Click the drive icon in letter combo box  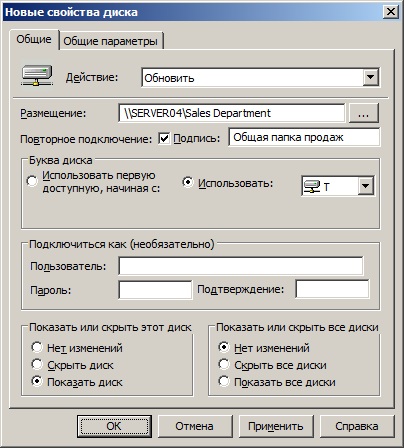(312, 187)
